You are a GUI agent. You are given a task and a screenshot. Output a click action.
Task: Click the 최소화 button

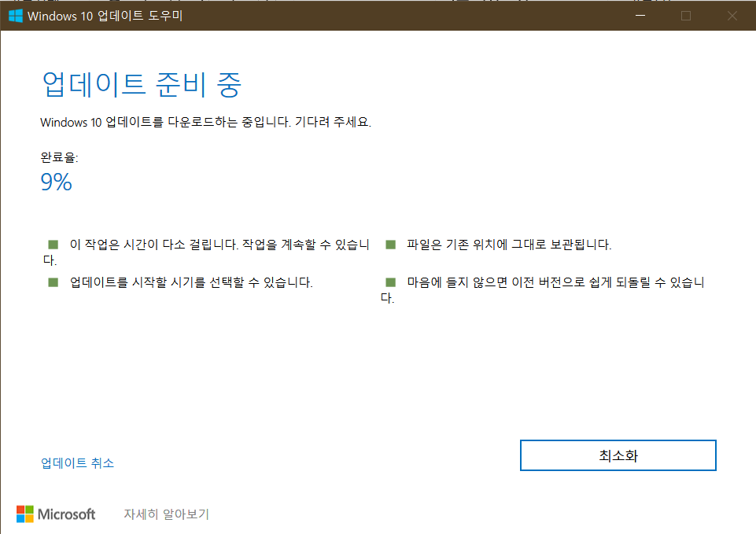pyautogui.click(x=618, y=455)
